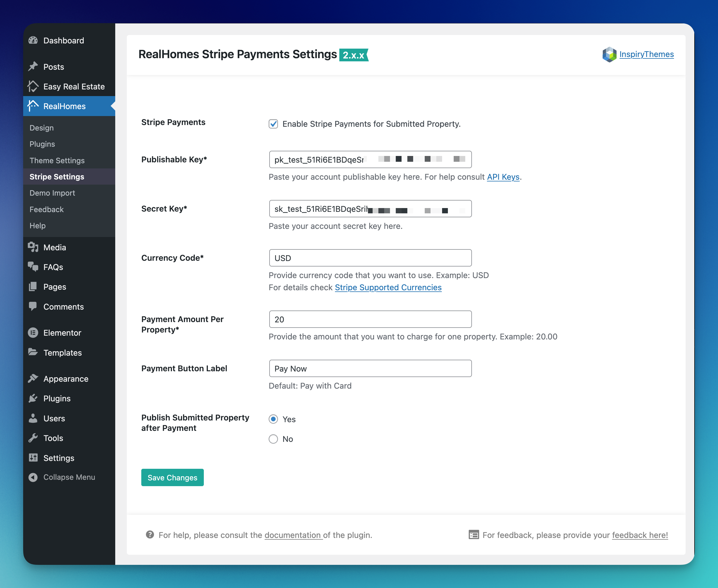Open the Appearance menu

point(69,379)
